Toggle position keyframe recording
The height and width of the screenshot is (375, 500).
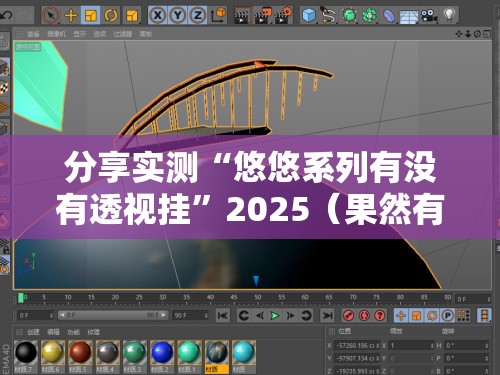coord(401,315)
